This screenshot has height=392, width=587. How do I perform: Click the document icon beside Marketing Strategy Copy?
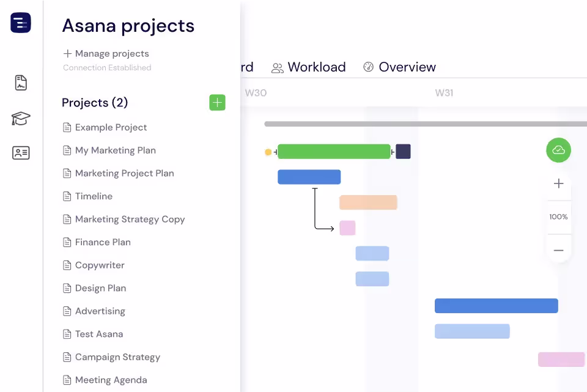tap(67, 220)
